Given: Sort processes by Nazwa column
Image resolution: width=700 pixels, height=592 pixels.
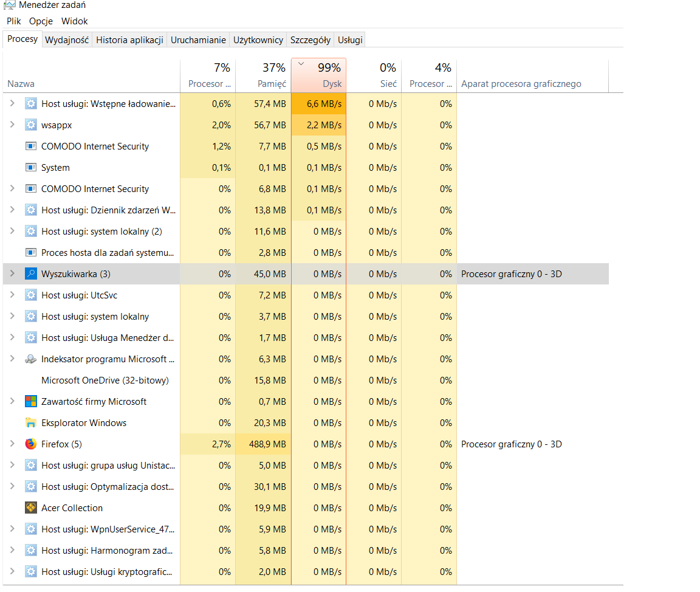Looking at the screenshot, I should [21, 84].
